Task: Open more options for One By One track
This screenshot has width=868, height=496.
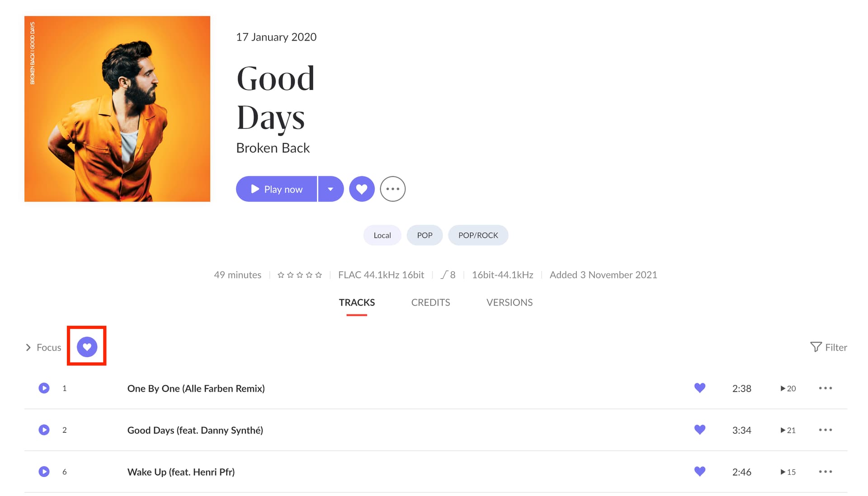Action: point(825,388)
